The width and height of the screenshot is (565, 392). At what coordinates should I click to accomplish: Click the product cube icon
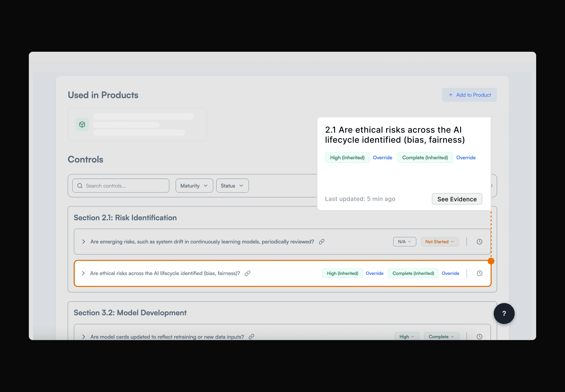82,124
